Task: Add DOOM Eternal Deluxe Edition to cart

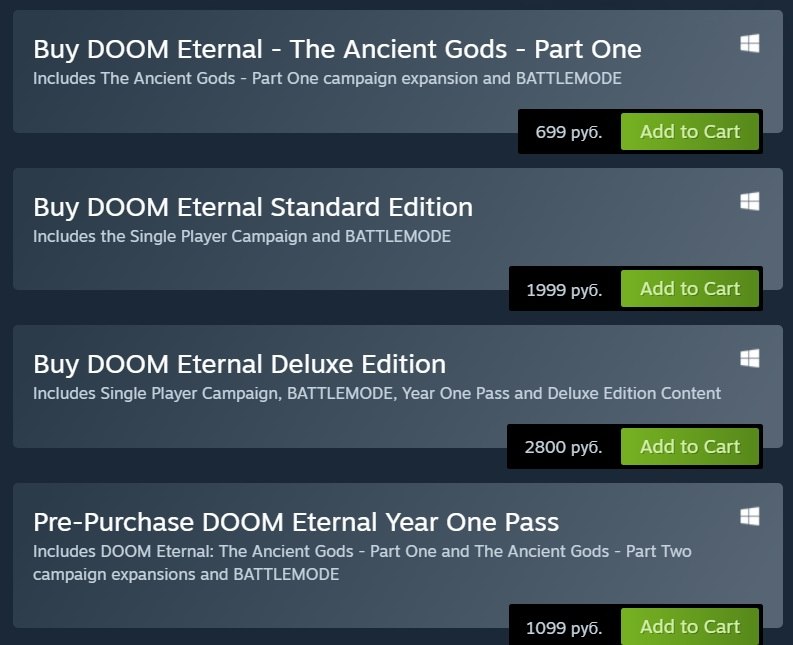Action: coord(690,447)
